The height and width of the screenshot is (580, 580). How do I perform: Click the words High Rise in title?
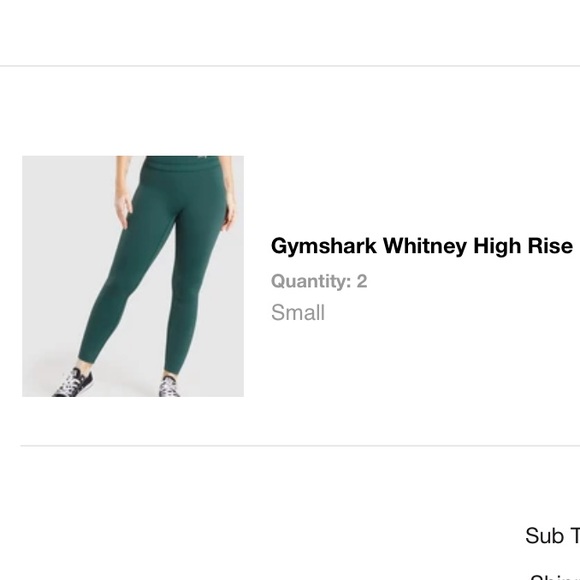[523, 246]
